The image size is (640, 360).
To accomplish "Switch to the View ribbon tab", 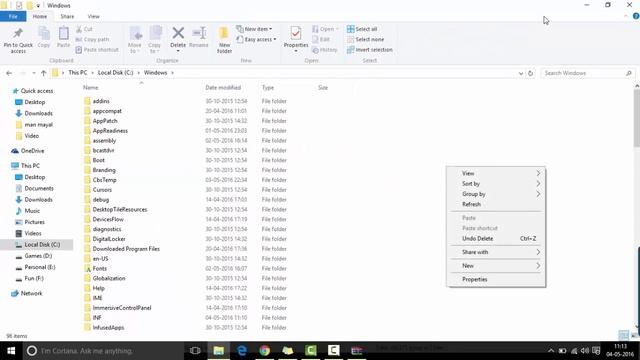I will 93,16.
